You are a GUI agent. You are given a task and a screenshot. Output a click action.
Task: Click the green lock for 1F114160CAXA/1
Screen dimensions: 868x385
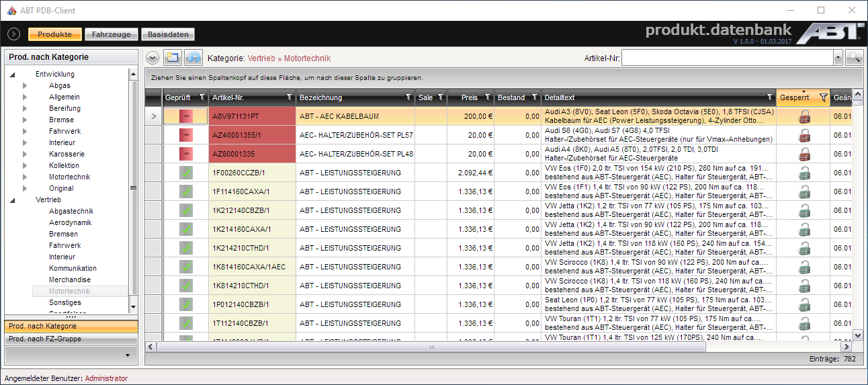[804, 191]
